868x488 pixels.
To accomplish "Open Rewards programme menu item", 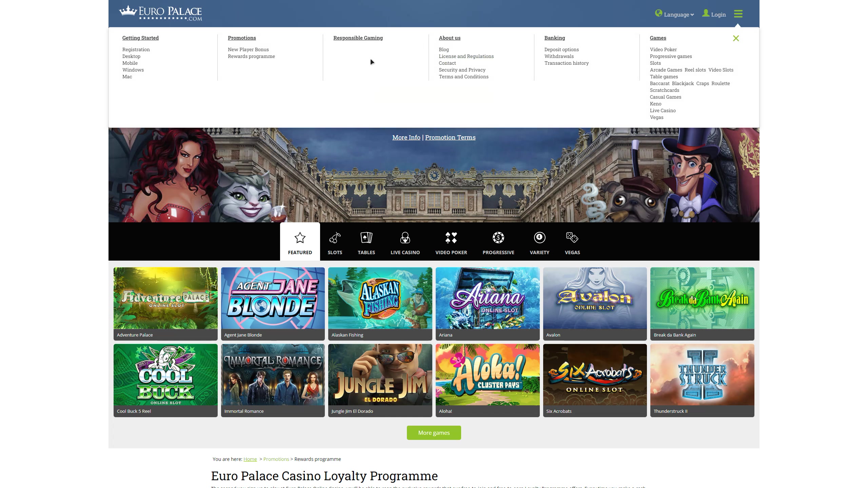I will point(251,56).
